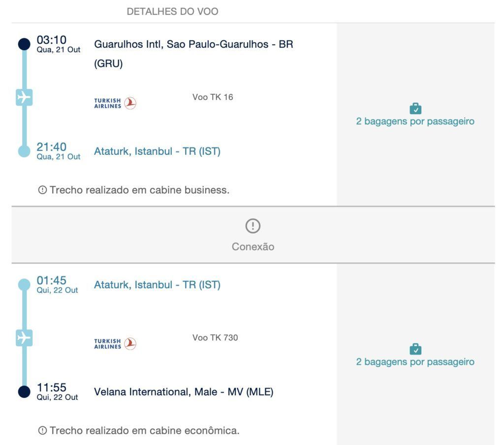Select the dark arrival marker at 11:55
504x445 pixels.
[24, 392]
